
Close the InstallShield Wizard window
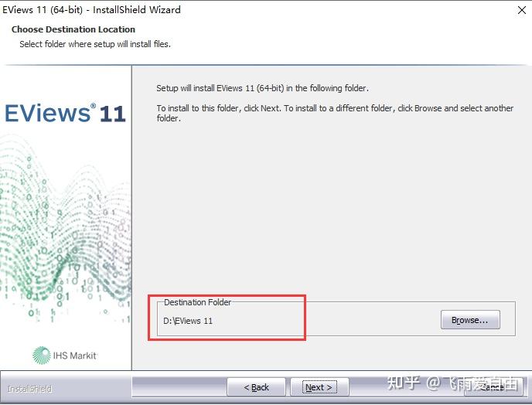522,10
